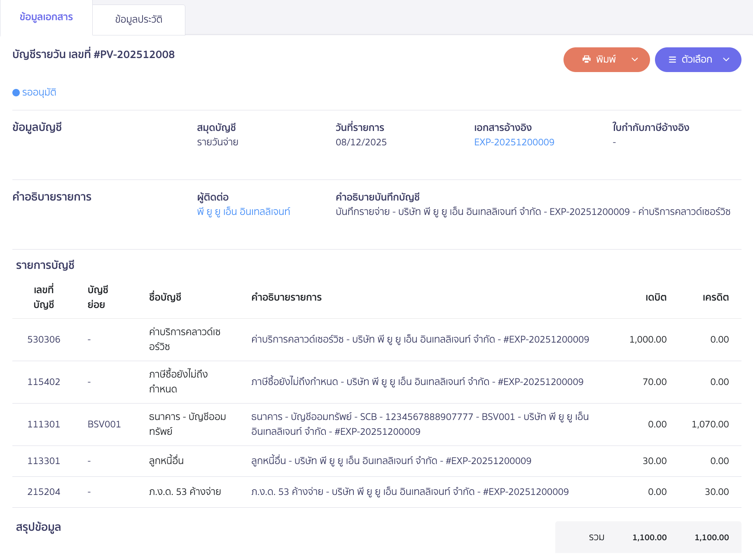Open contact link พี ยู ยู เอ็น อินเทลลิเจนท์
753x560 pixels.
(x=243, y=212)
